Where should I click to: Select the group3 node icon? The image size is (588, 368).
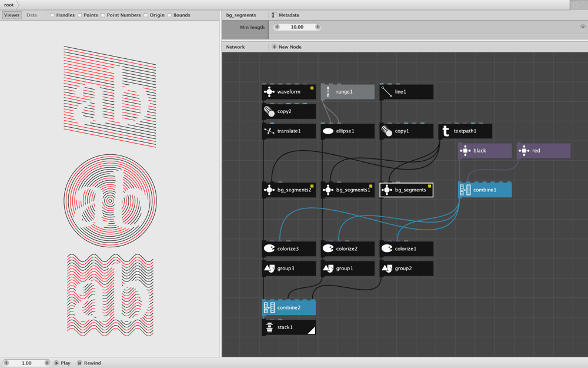(269, 268)
